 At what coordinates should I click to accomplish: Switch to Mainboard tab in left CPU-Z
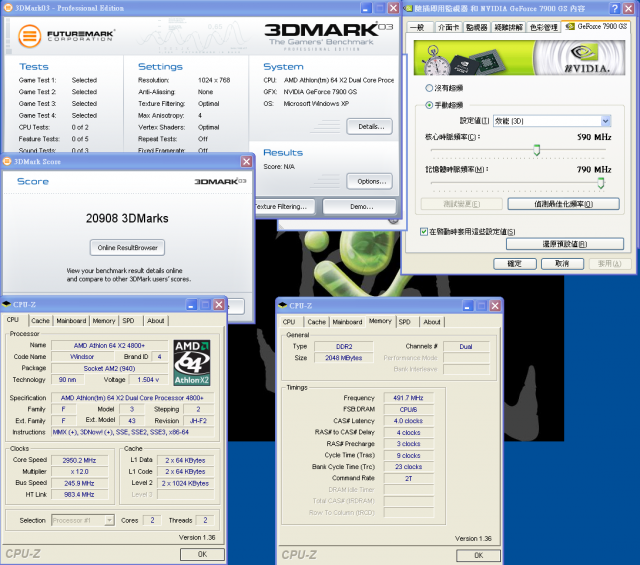(x=71, y=321)
